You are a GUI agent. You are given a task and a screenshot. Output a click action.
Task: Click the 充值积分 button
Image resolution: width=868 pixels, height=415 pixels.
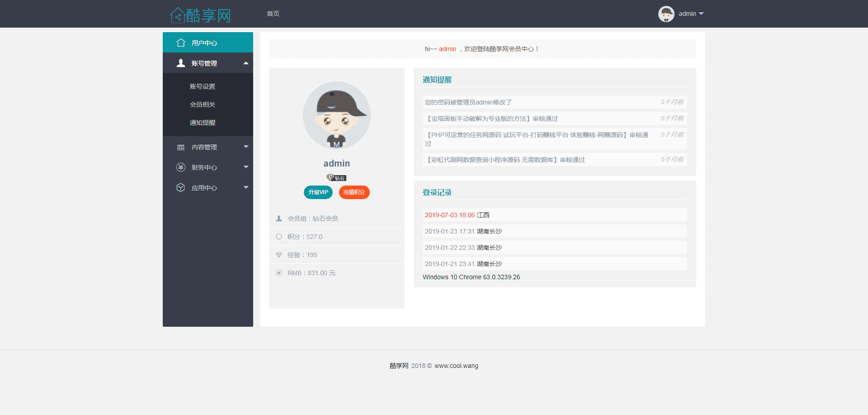[x=354, y=192]
